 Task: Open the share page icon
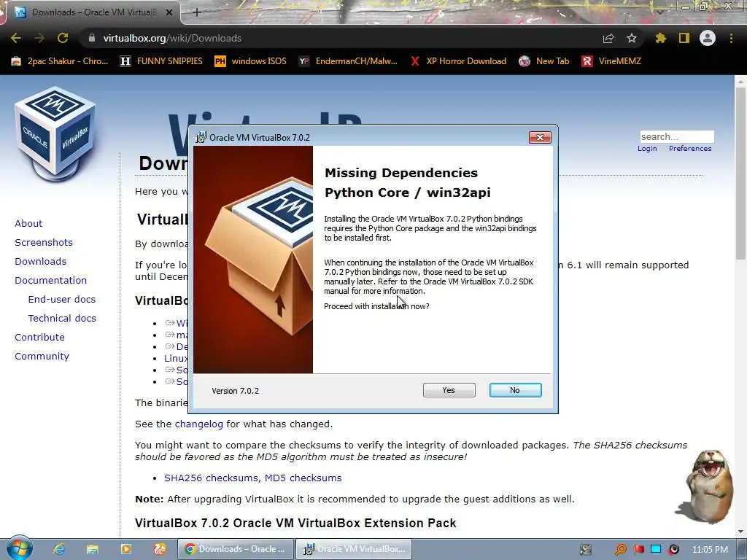coord(608,38)
